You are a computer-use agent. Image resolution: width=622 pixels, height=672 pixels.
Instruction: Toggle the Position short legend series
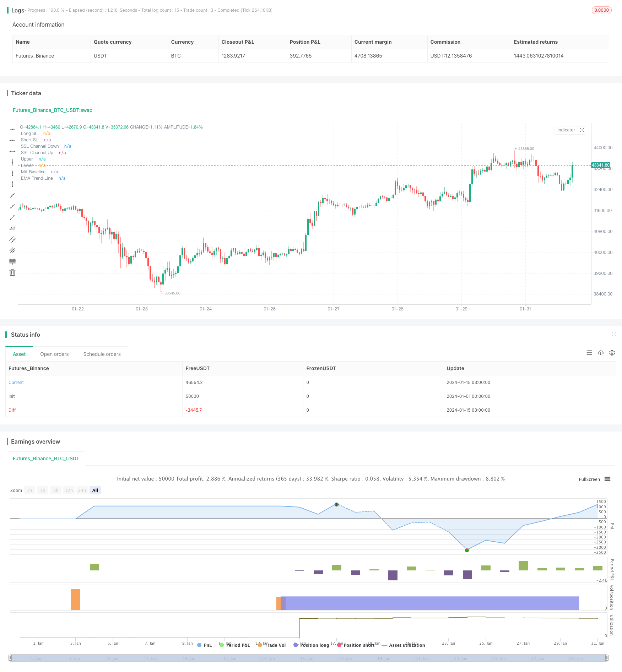point(356,645)
